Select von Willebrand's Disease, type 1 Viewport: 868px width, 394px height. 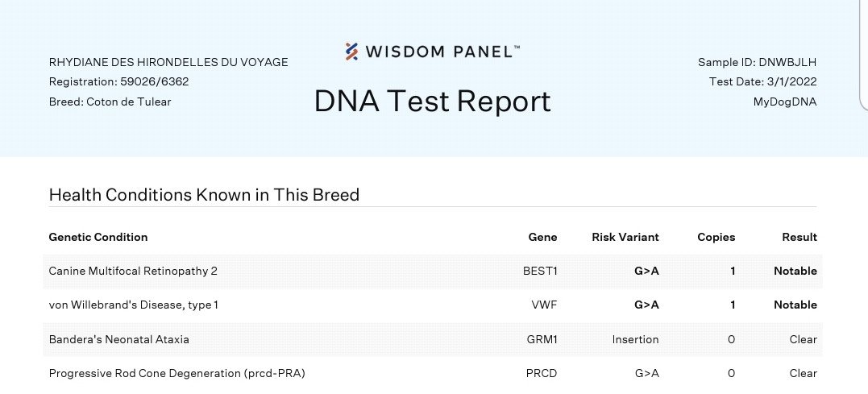click(x=134, y=305)
